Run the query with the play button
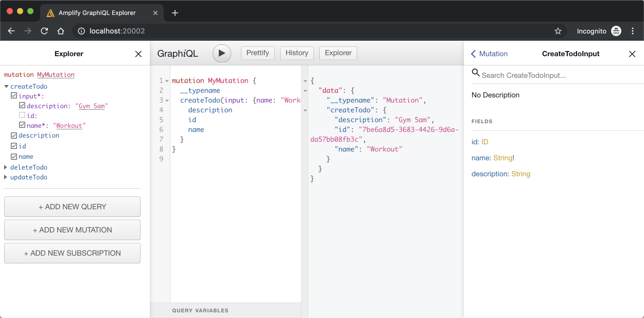 221,53
